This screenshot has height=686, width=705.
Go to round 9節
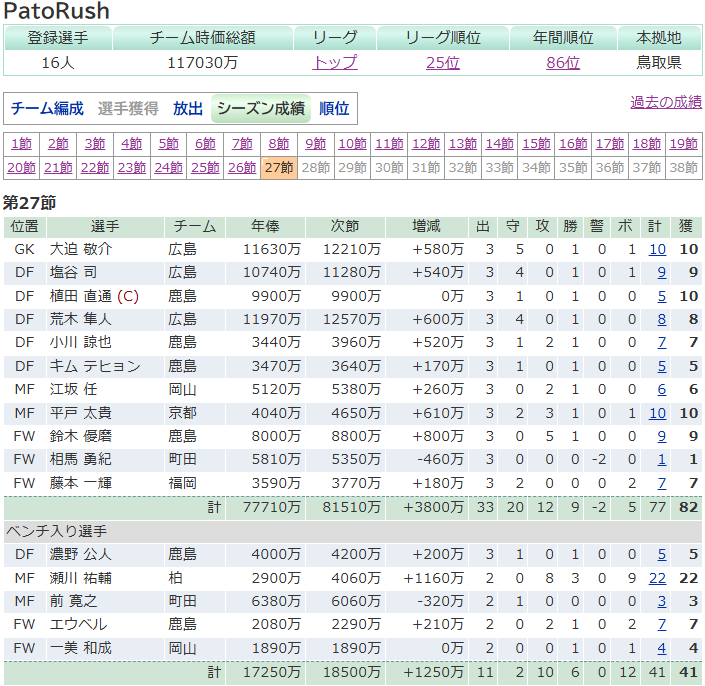316,144
